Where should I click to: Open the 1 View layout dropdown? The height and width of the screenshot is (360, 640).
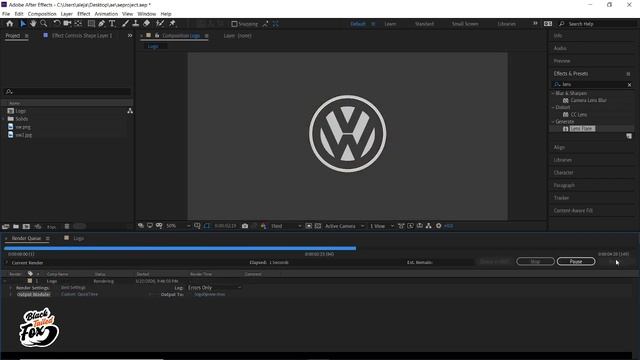pos(382,226)
